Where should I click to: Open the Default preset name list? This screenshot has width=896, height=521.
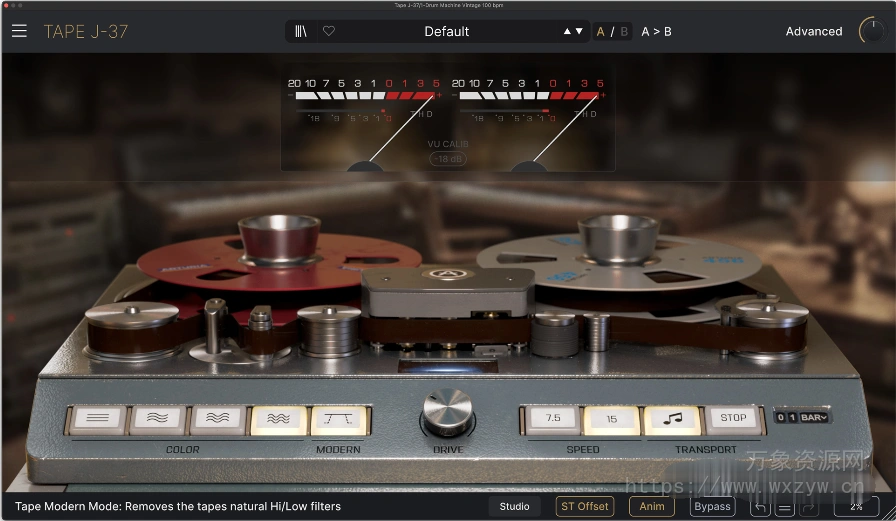pyautogui.click(x=446, y=31)
